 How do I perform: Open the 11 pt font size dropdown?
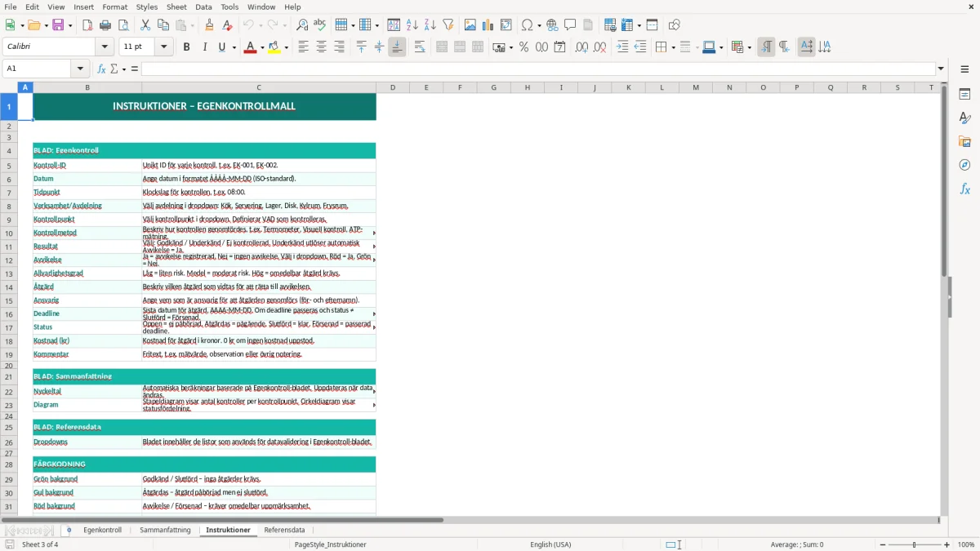coord(164,47)
